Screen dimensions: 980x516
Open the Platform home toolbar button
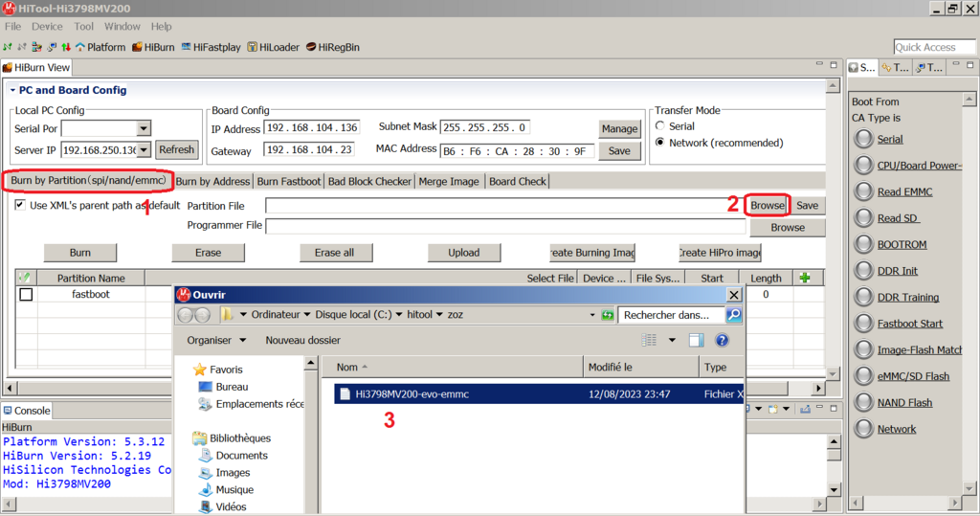(100, 47)
